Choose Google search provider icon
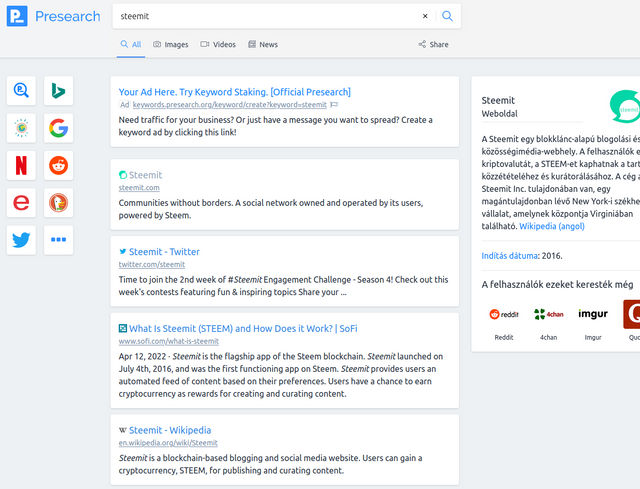Viewport: 640px width, 489px height. tap(58, 128)
